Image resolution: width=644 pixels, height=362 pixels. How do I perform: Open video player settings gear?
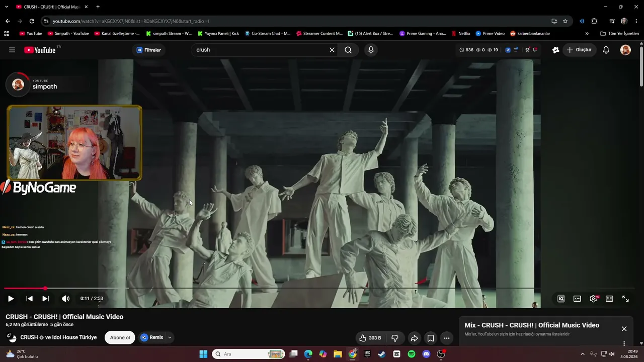tap(594, 299)
